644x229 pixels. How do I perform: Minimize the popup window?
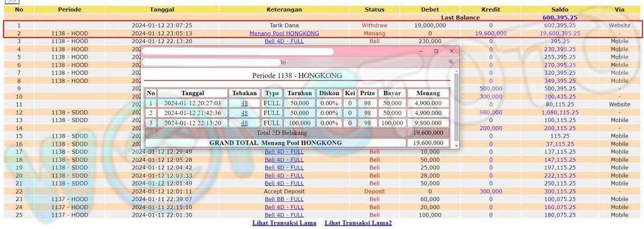click(x=421, y=51)
